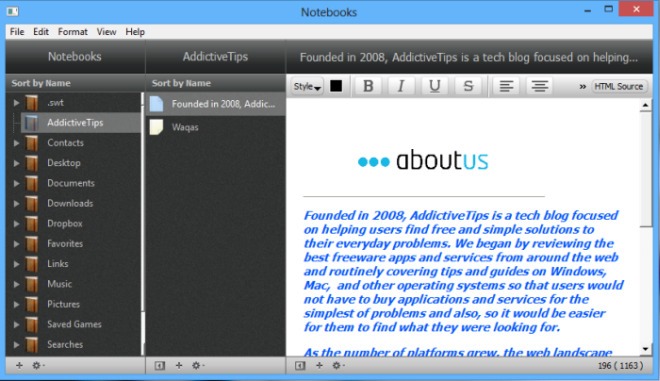
Task: Add a new notebook with plus icon in Notebooks pane
Action: tap(19, 365)
